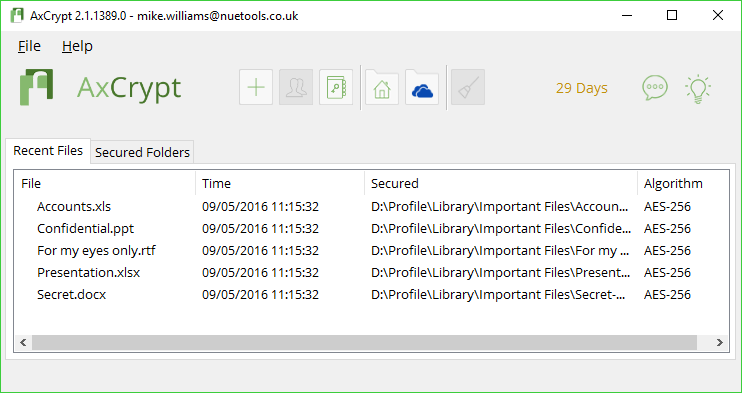
Task: Click the AxCrypt title bar app icon
Action: tap(17, 16)
